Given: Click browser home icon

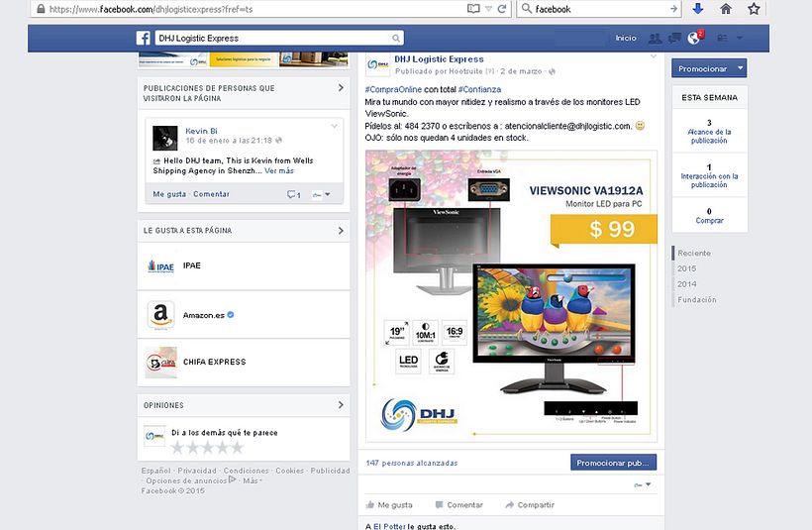Looking at the screenshot, I should coord(726,8).
